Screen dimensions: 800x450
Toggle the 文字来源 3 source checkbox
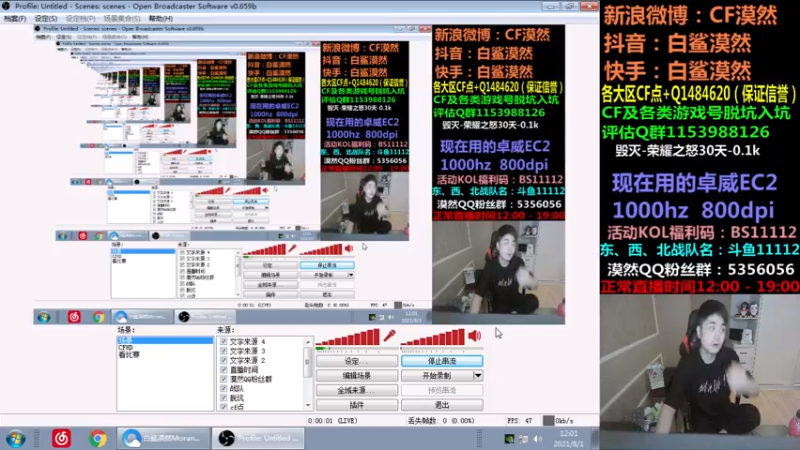tap(223, 351)
